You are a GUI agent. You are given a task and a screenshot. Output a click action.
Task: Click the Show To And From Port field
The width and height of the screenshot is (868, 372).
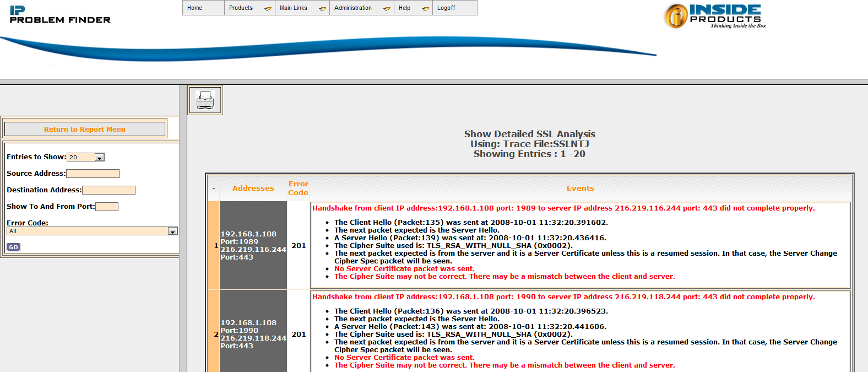107,207
